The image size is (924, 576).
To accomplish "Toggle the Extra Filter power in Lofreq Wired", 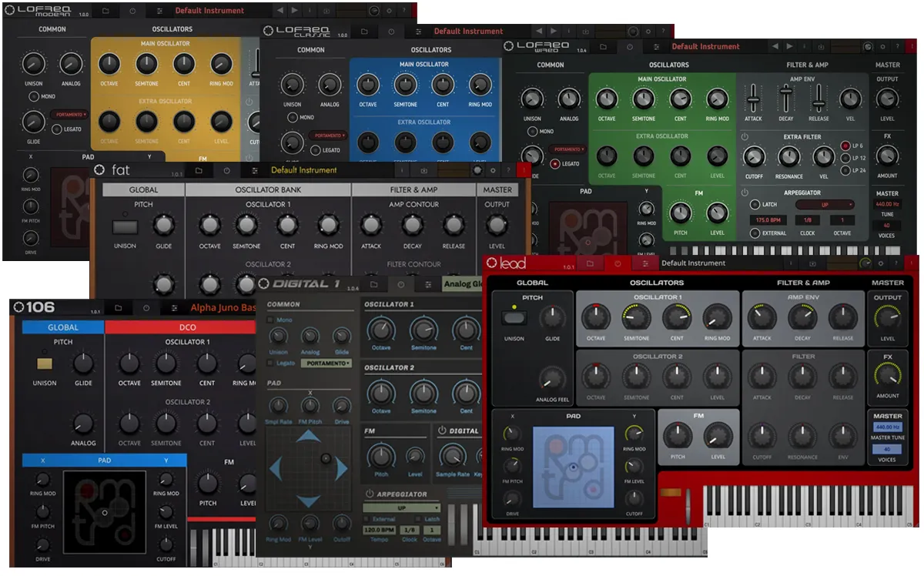I will 745,137.
